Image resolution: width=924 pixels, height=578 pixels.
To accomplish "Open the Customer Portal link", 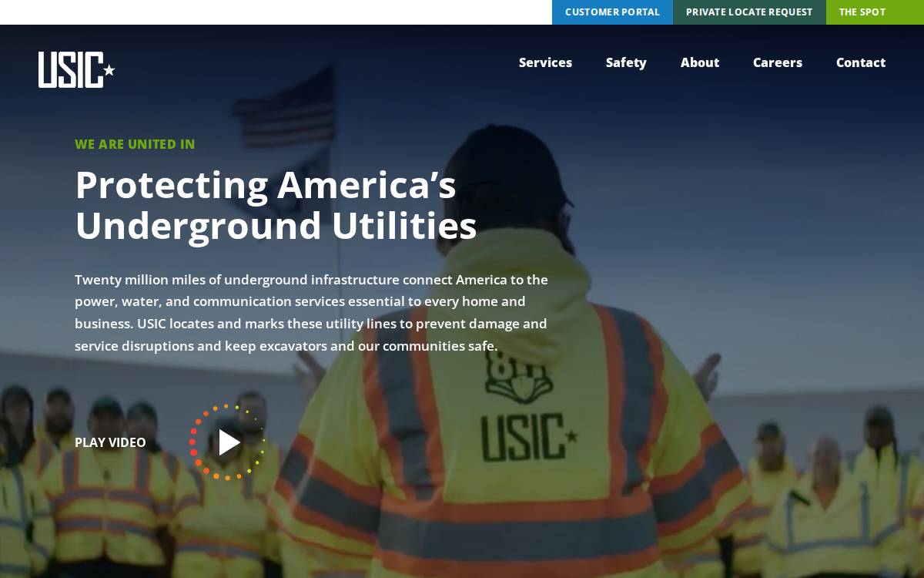I will (612, 12).
